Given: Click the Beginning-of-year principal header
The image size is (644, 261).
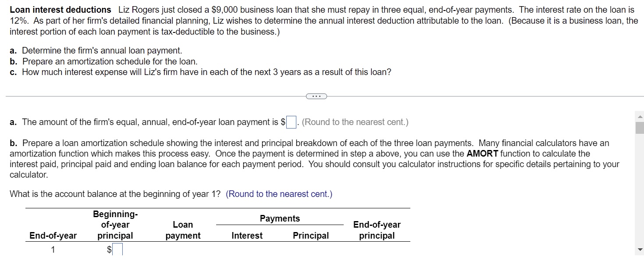Looking at the screenshot, I should click(x=115, y=224).
